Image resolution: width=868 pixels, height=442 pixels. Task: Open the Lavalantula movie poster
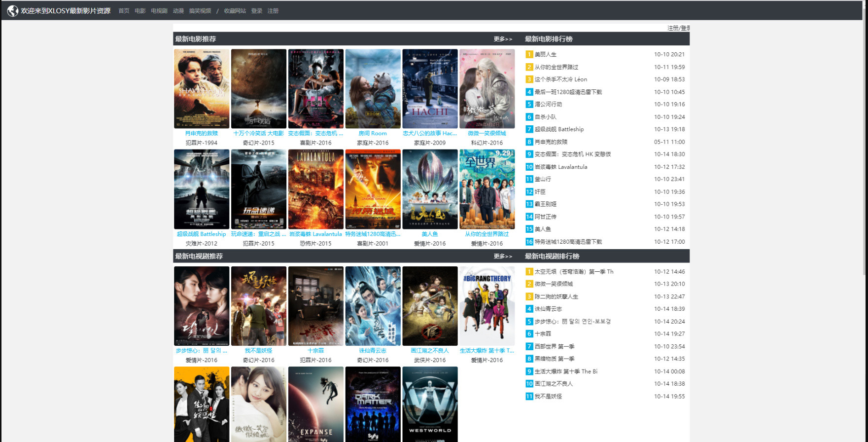[316, 189]
